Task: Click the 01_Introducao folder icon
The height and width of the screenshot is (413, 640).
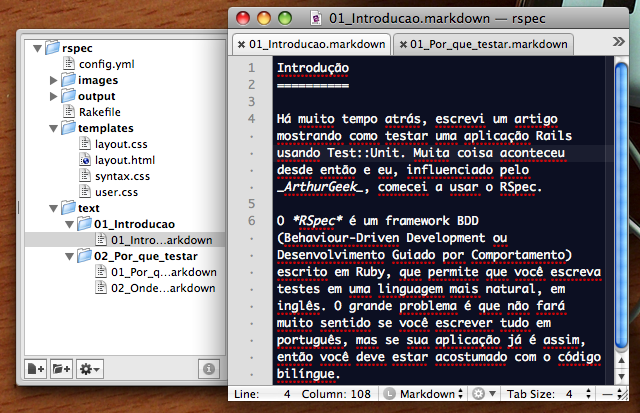Action: [x=84, y=223]
